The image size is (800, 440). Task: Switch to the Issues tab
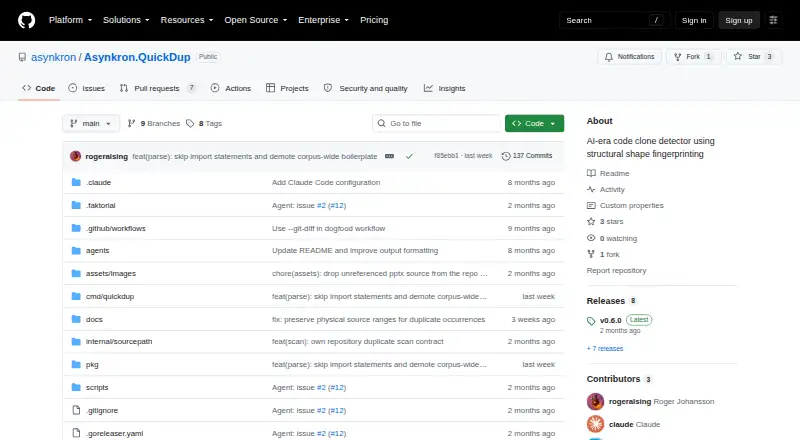click(87, 88)
